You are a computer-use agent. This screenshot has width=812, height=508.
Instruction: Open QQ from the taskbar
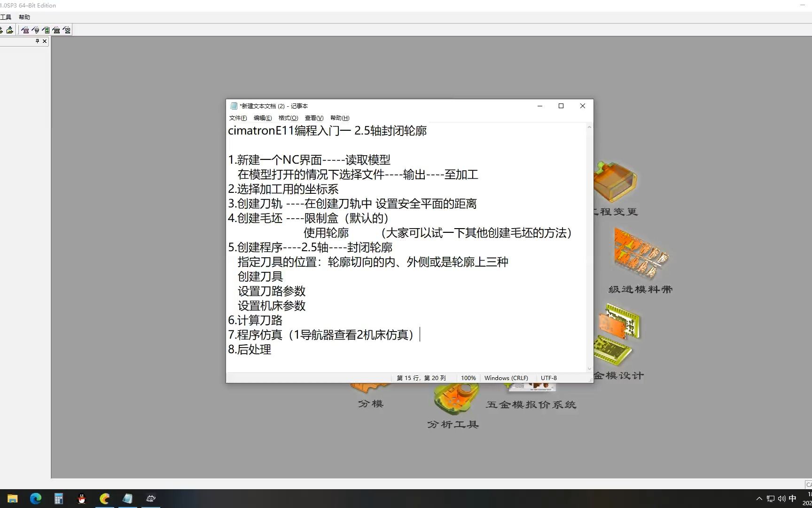point(82,499)
